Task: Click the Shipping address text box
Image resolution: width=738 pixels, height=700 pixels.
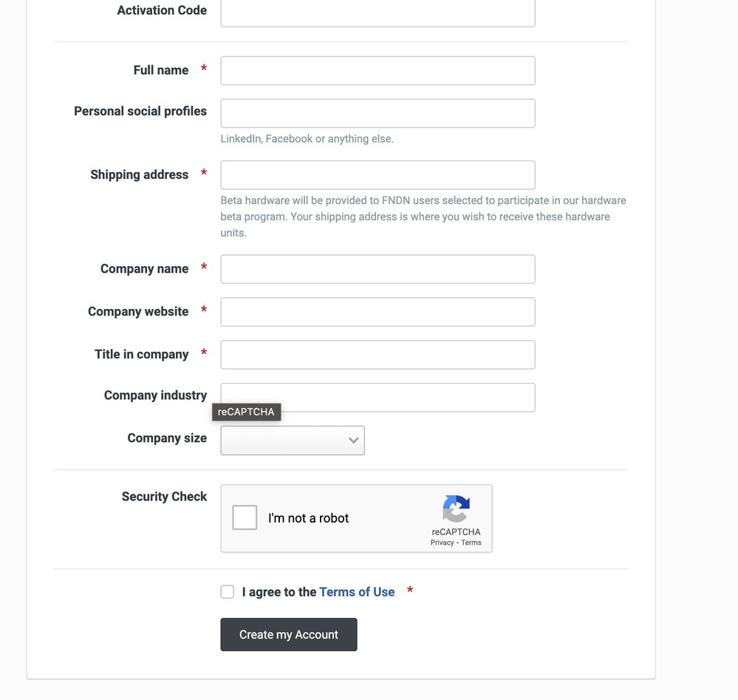Action: [377, 175]
